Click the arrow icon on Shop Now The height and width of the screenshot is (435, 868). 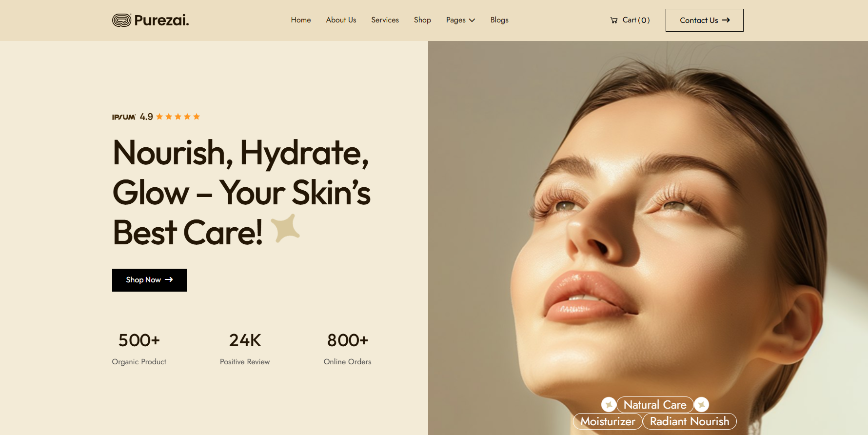pos(169,279)
